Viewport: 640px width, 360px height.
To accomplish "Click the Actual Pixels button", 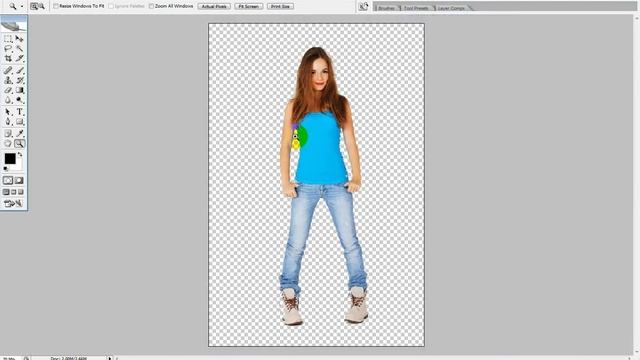I will pyautogui.click(x=214, y=6).
